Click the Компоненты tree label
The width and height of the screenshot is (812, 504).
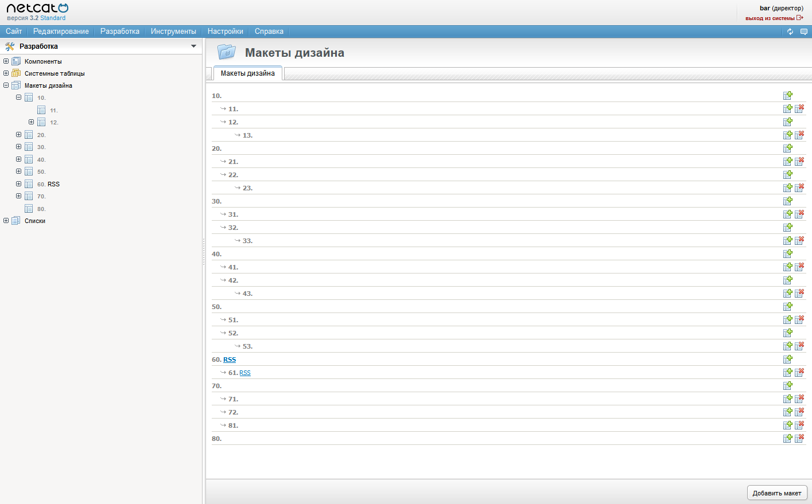pyautogui.click(x=43, y=61)
